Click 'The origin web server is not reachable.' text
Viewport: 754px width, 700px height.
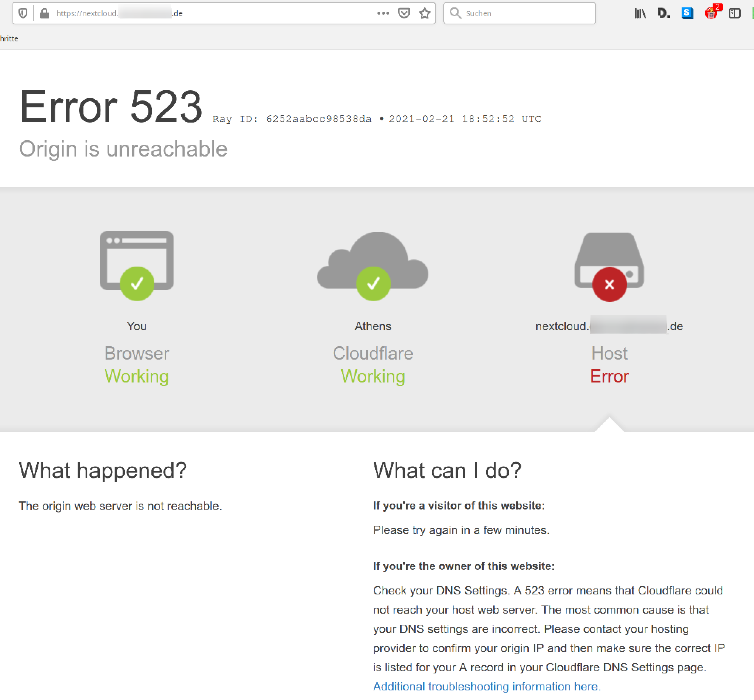[120, 506]
